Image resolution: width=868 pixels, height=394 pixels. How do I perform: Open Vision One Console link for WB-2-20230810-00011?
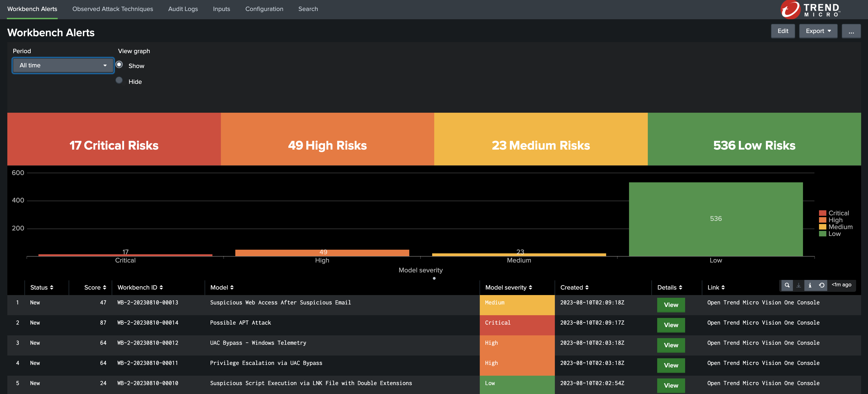(763, 363)
